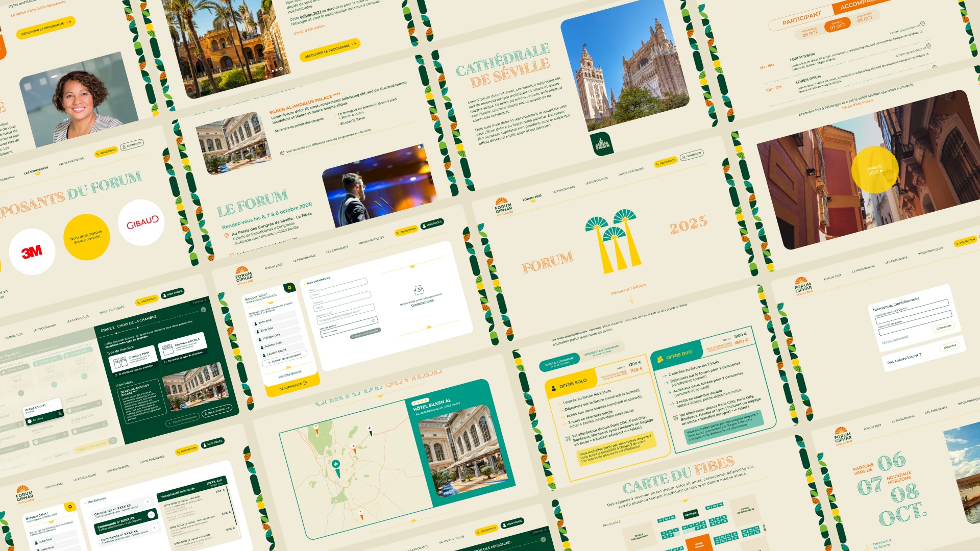
Task: Close step panel with Fermer chevron
Action: (x=200, y=302)
